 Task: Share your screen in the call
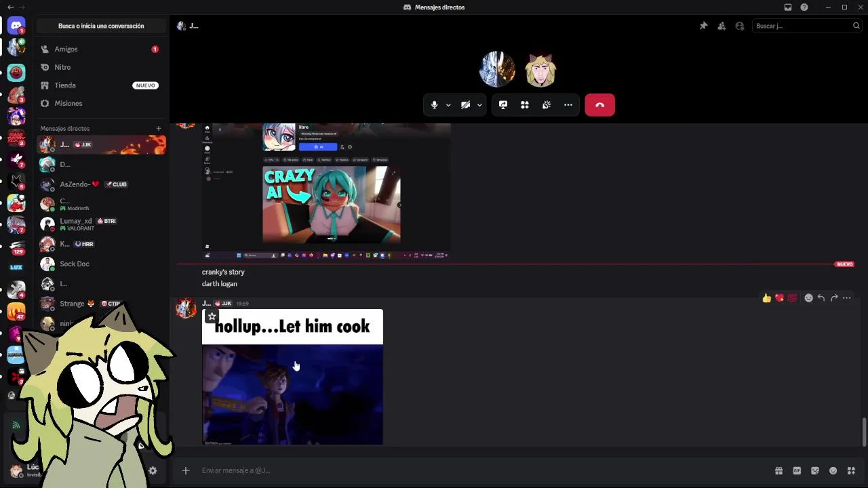point(503,105)
